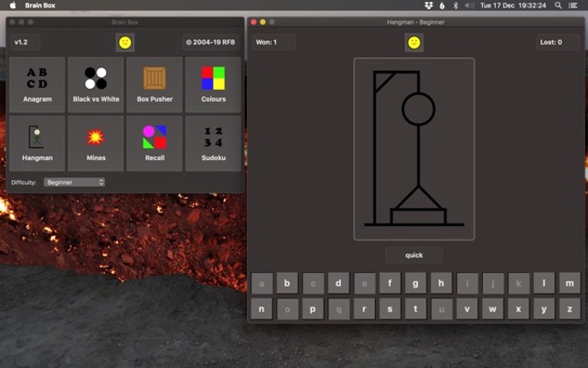The height and width of the screenshot is (368, 588).
Task: Launch the Black vs White game
Action: click(x=96, y=85)
